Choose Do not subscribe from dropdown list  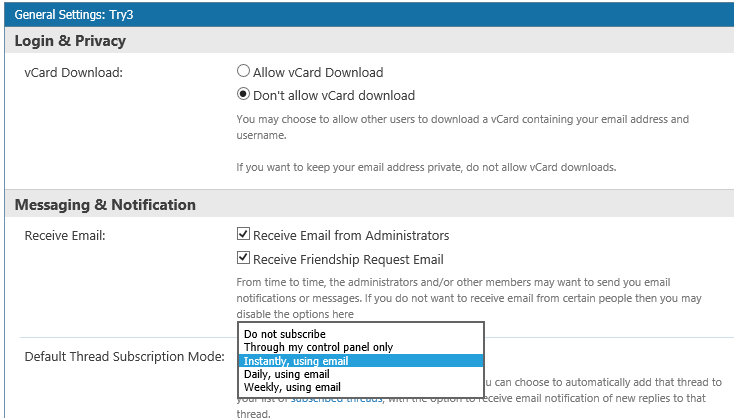click(x=360, y=334)
